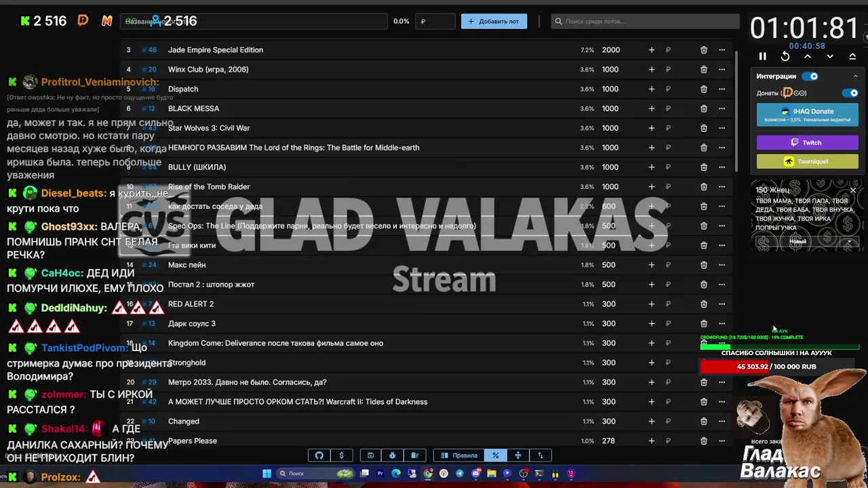Connect the Twitch integration button
The image size is (868, 488).
(807, 142)
